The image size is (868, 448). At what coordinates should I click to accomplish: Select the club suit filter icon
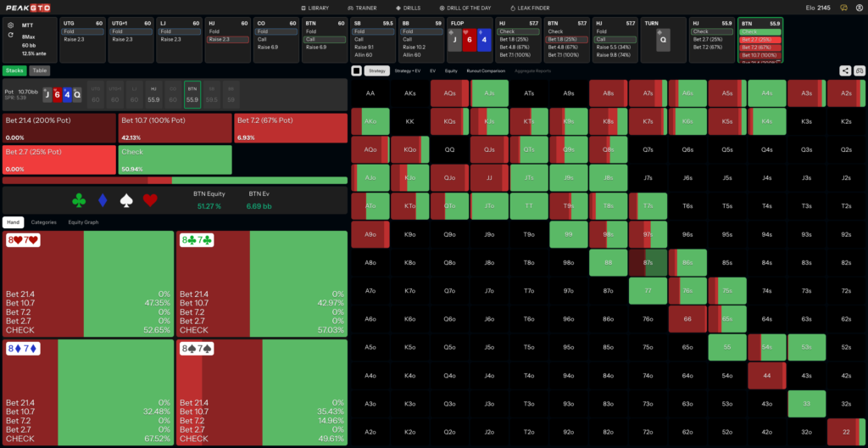point(79,200)
